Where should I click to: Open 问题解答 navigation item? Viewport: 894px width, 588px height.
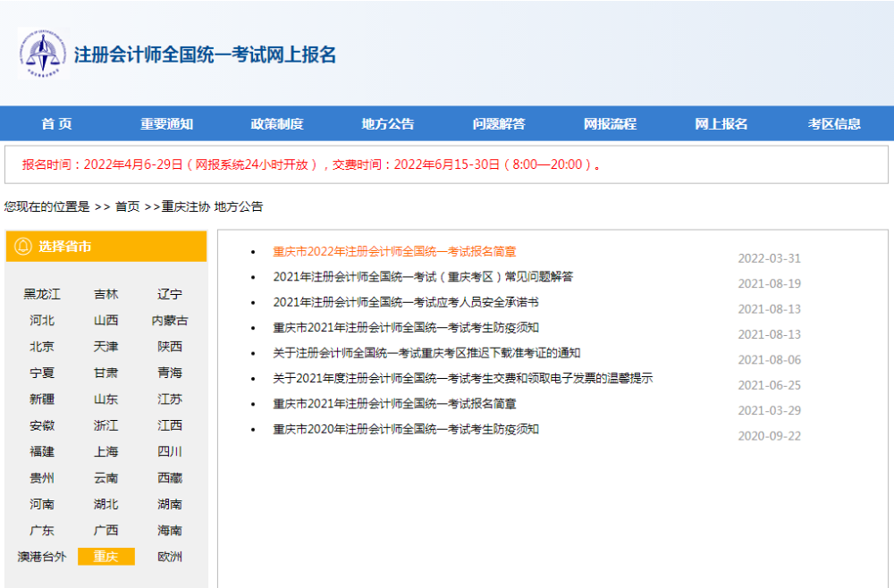(x=499, y=124)
